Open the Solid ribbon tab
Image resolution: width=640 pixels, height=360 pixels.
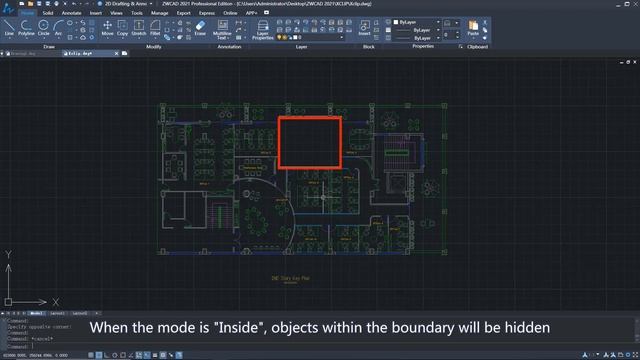(x=48, y=13)
